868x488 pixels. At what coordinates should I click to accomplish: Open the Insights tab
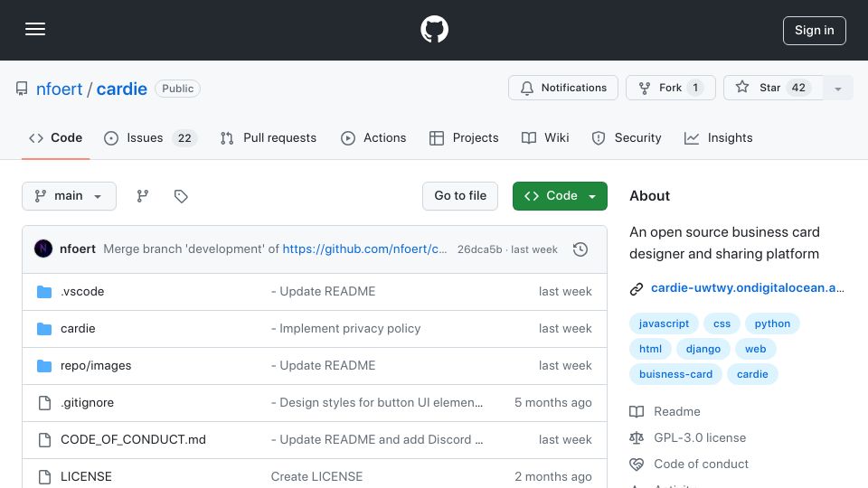coord(719,137)
